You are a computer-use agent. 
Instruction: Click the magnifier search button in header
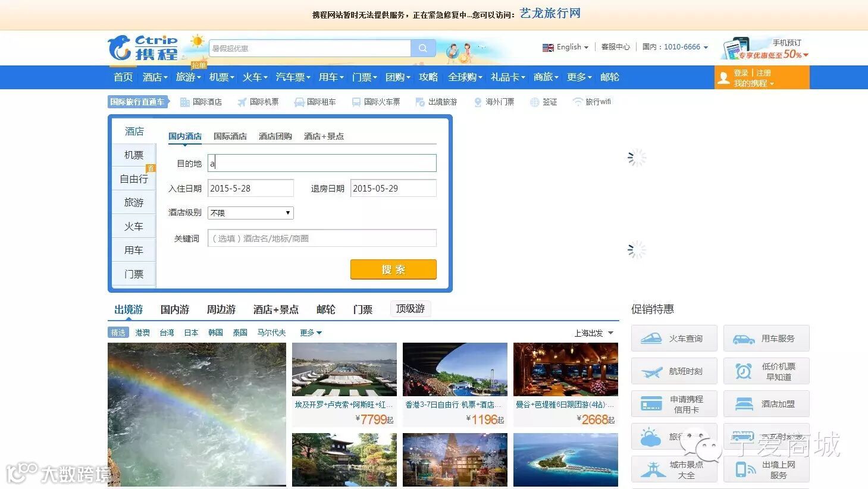pyautogui.click(x=423, y=48)
